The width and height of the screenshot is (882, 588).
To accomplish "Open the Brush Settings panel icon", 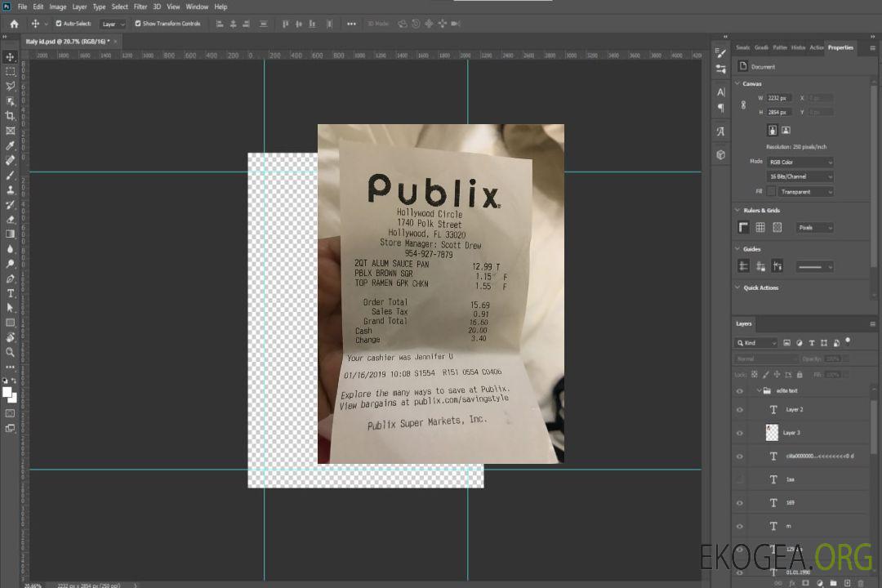I will click(x=720, y=53).
